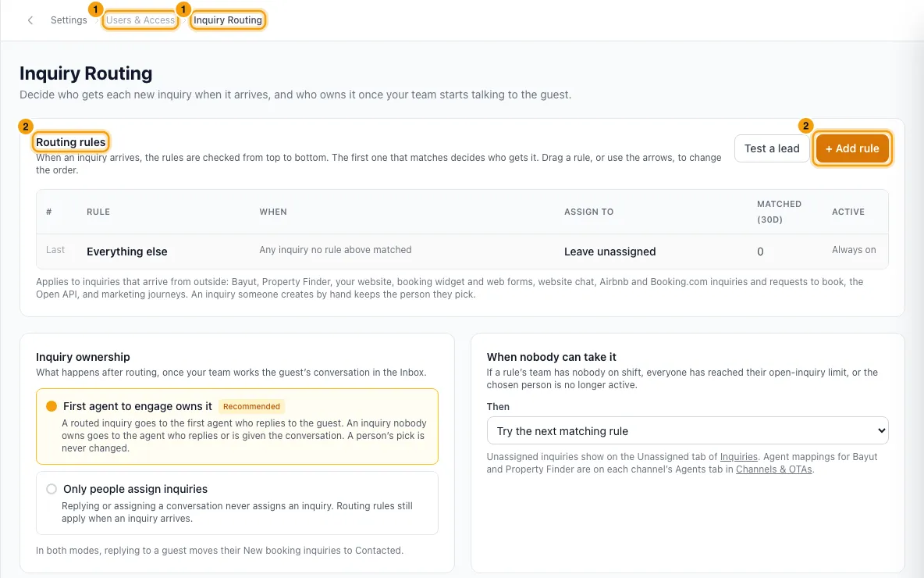
Task: Open the Channels & OTAs link
Action: [x=773, y=469]
